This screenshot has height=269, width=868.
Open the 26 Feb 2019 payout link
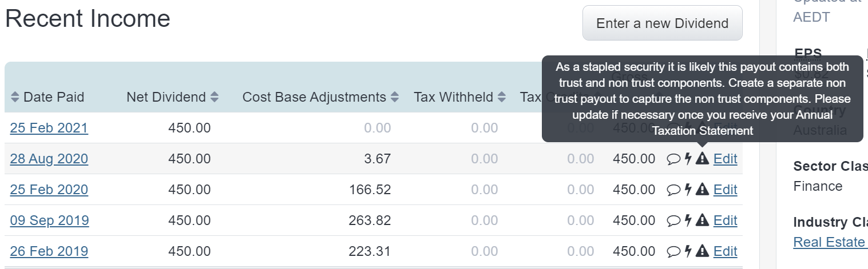click(49, 251)
